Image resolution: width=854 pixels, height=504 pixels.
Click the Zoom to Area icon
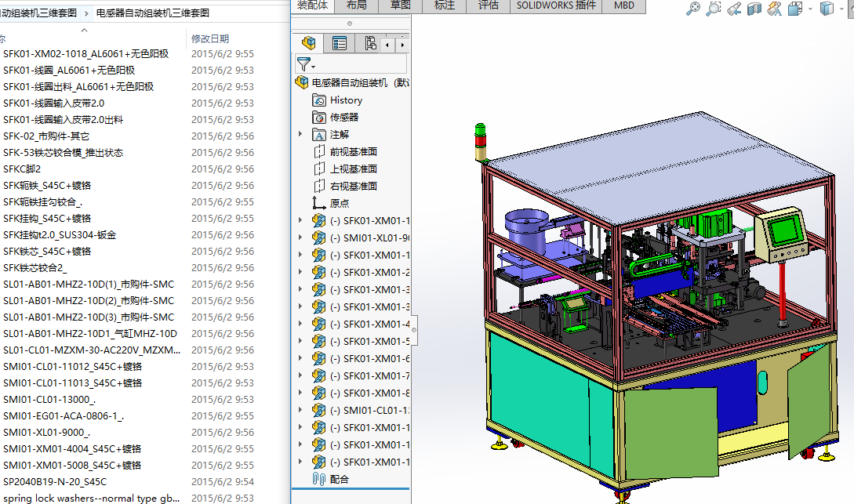click(713, 9)
